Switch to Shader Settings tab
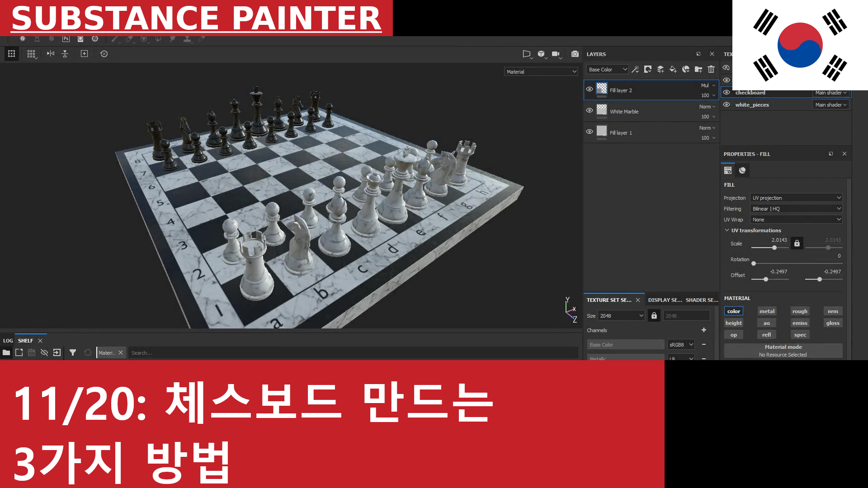Screen dimensions: 868x488 pyautogui.click(x=702, y=300)
